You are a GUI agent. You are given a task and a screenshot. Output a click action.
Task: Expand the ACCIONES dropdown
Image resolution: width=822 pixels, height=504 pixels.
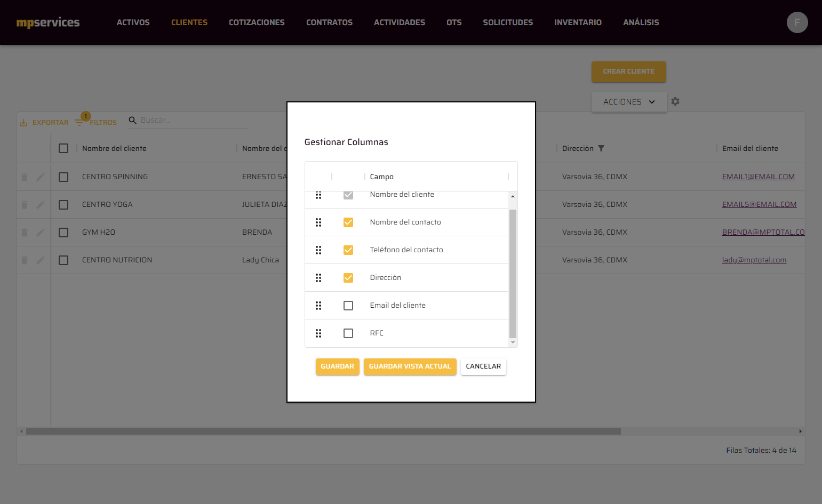[x=629, y=102]
